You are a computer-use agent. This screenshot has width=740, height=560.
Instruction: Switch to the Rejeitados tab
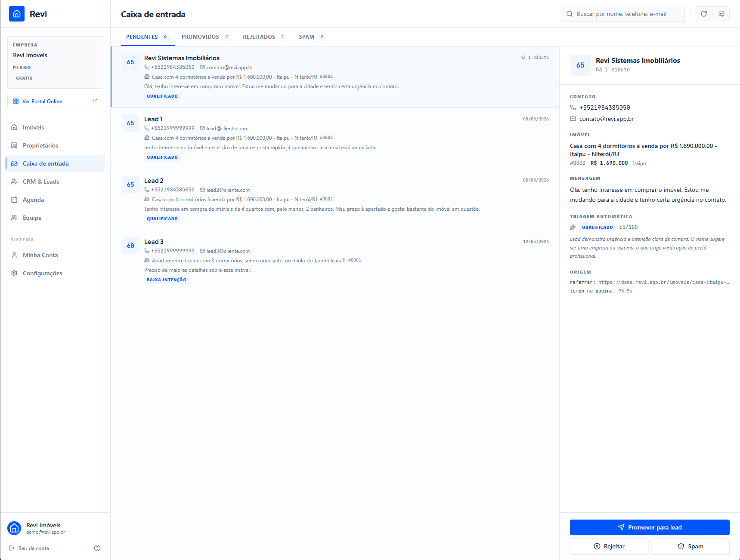[264, 37]
